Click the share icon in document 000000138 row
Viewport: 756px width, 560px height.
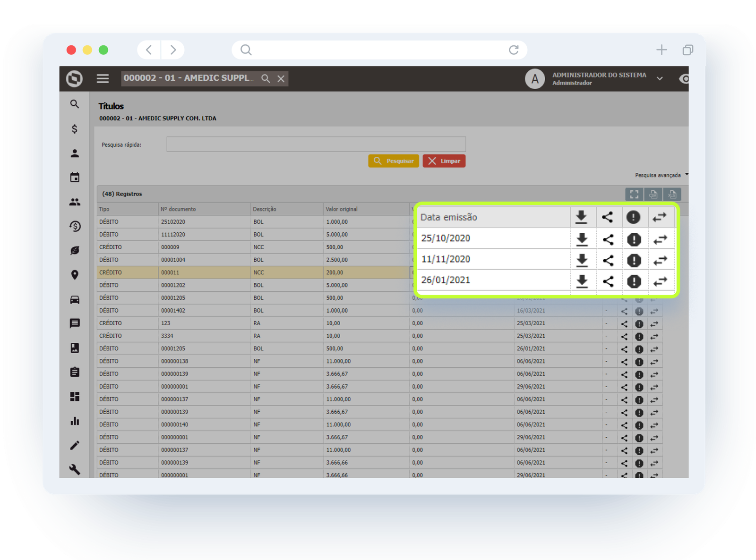[x=624, y=362]
